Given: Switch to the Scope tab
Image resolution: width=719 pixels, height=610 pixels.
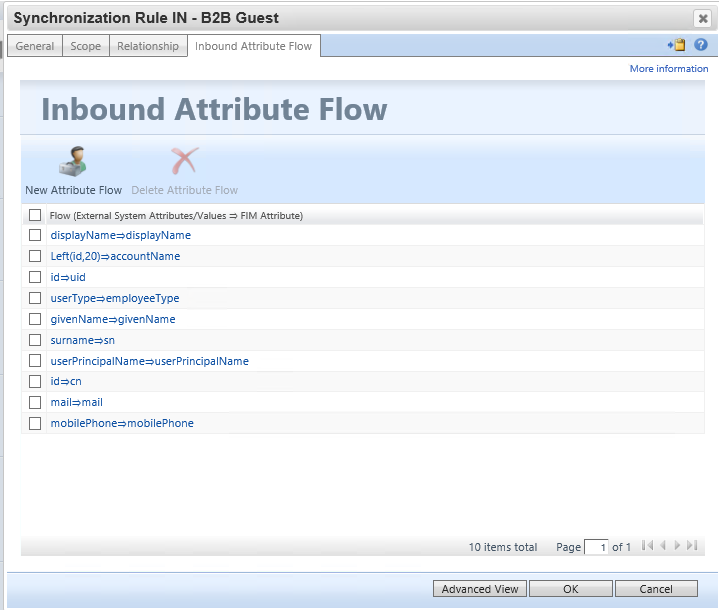Looking at the screenshot, I should point(86,46).
